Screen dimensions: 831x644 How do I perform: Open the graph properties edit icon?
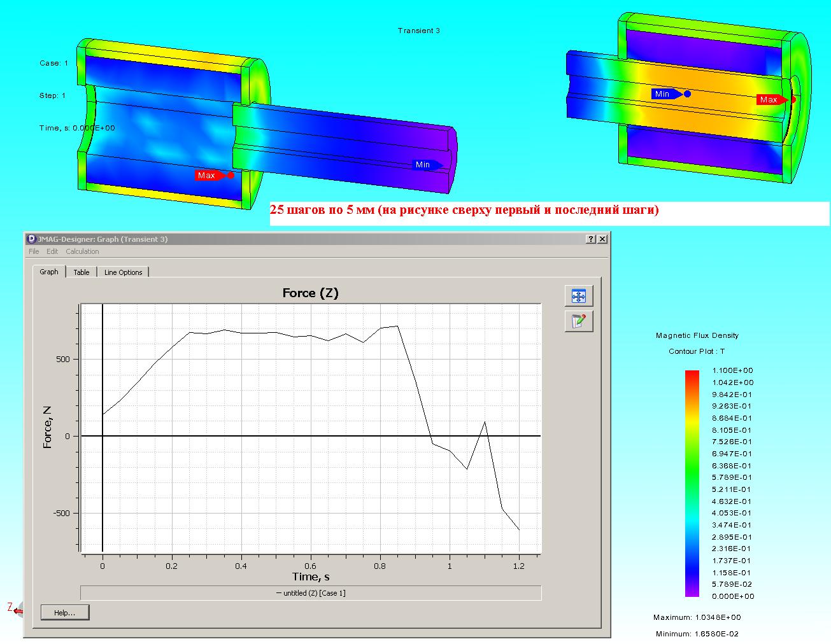(578, 321)
